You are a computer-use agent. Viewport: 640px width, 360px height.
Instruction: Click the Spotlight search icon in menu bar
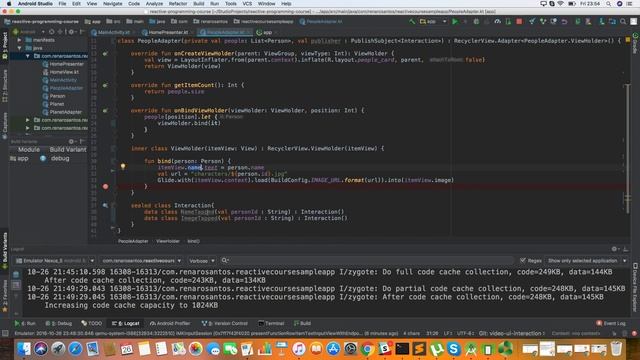pos(609,4)
